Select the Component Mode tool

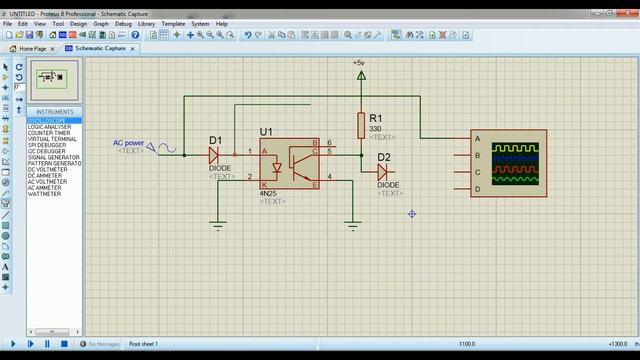click(5, 77)
